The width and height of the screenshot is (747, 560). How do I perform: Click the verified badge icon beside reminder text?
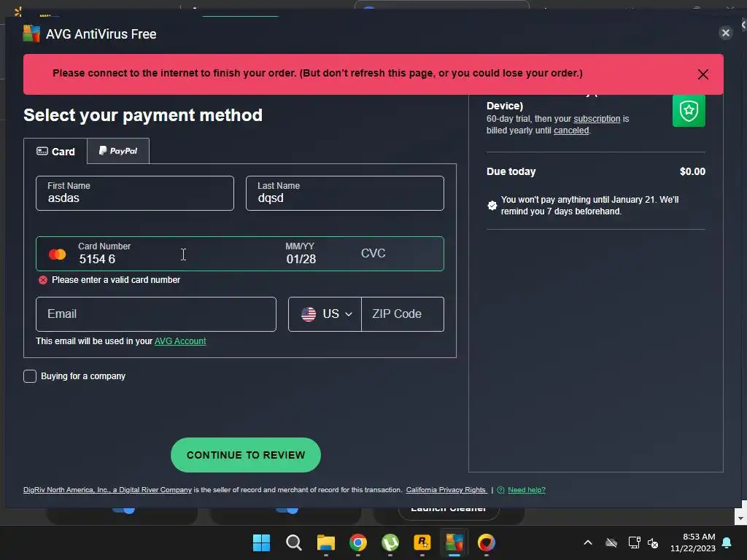coord(492,206)
